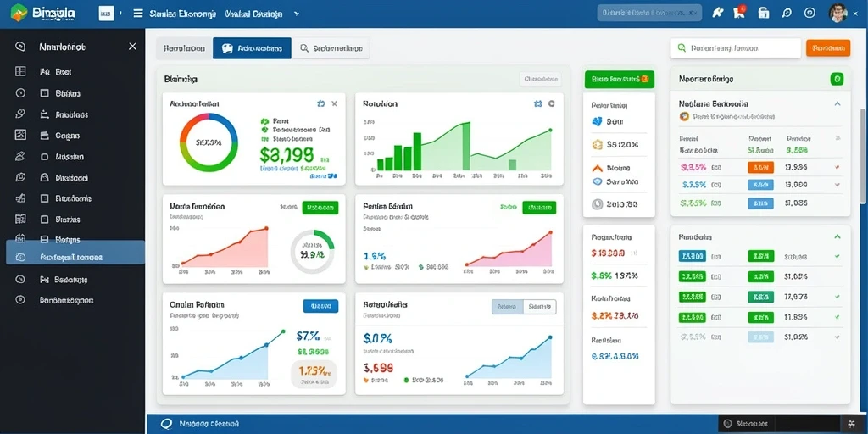Switch to the tab with magnifier icon
This screenshot has width=868, height=434.
point(331,48)
